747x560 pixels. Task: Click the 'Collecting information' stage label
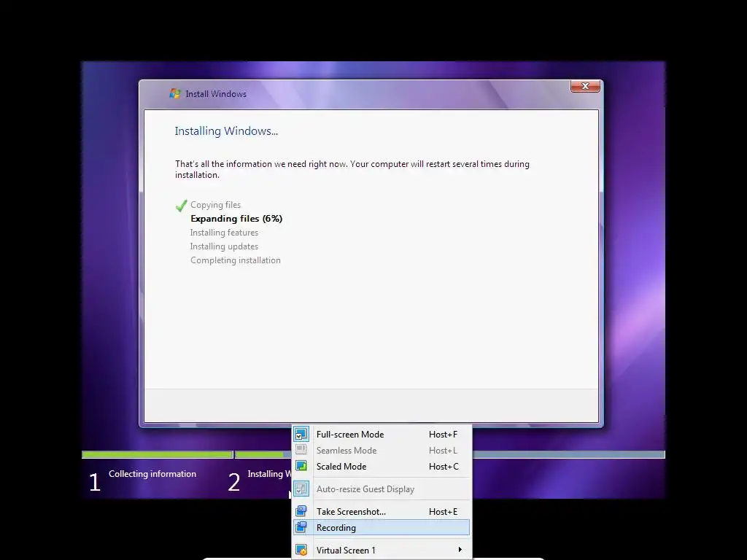click(x=152, y=474)
